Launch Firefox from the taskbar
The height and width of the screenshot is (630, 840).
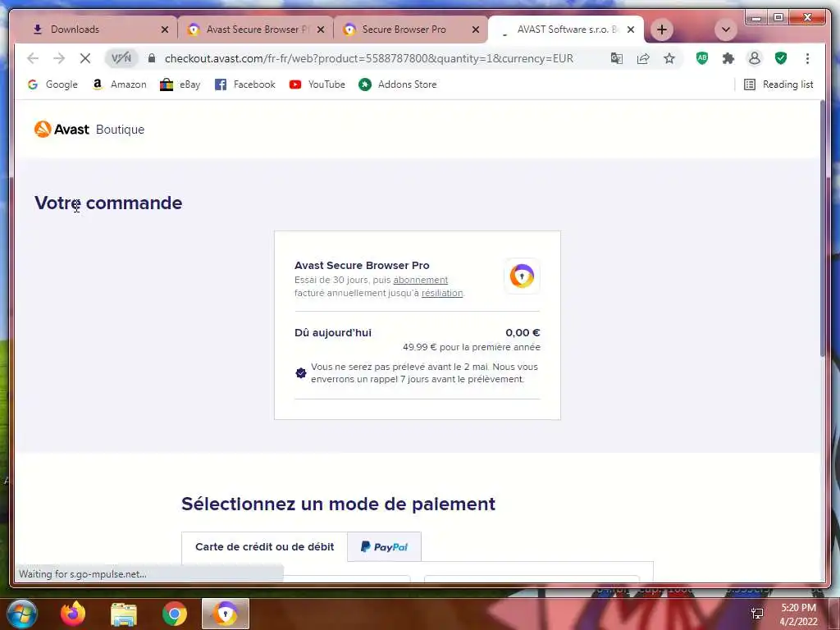[73, 614]
